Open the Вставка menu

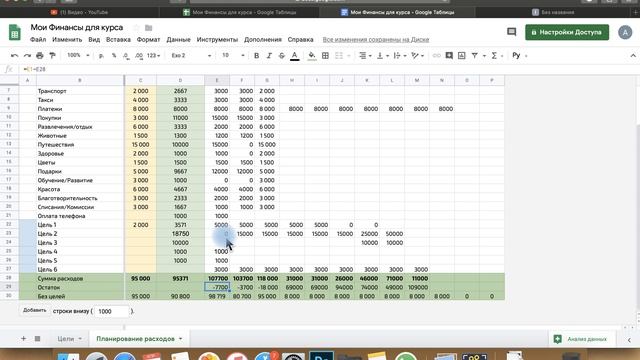tap(118, 40)
